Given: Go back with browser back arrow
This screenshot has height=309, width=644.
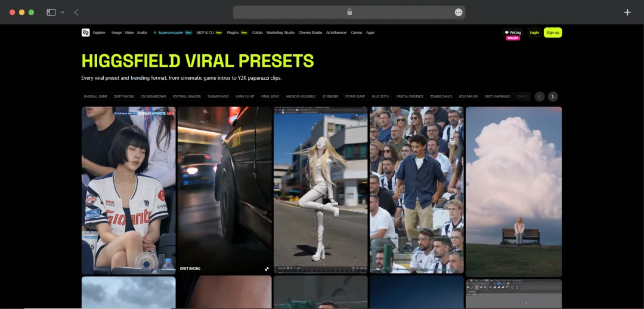Looking at the screenshot, I should pos(76,13).
